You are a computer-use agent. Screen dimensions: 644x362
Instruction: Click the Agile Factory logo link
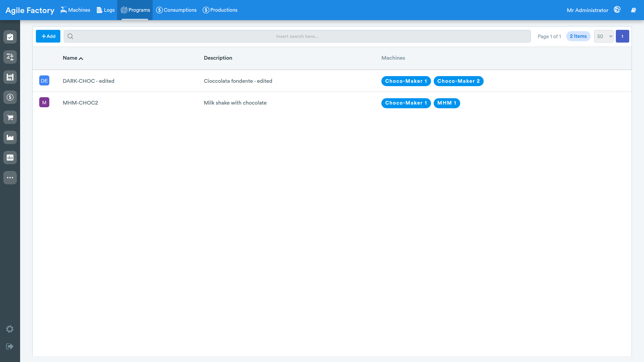tap(30, 10)
